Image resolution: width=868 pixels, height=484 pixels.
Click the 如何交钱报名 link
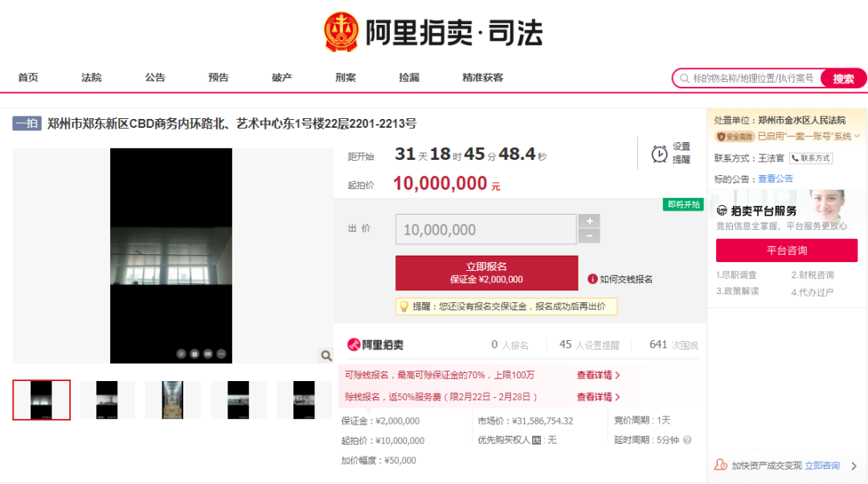pyautogui.click(x=626, y=280)
